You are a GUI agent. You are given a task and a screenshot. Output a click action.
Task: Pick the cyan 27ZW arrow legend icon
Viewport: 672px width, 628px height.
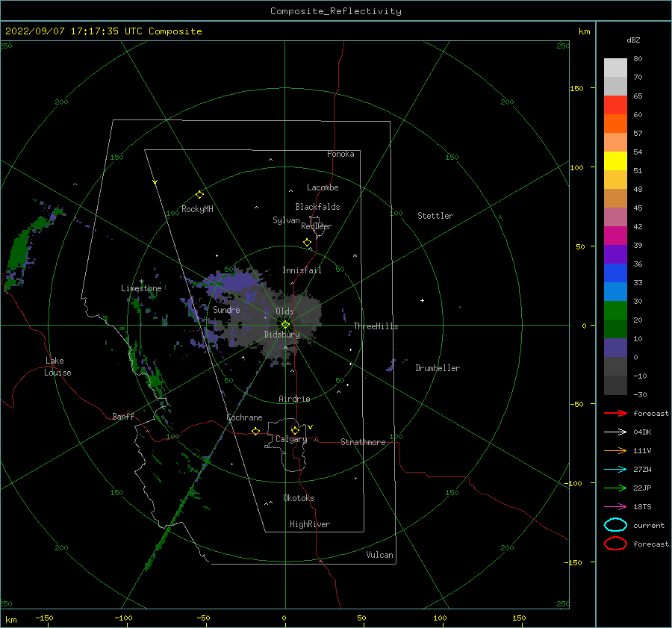coord(615,470)
